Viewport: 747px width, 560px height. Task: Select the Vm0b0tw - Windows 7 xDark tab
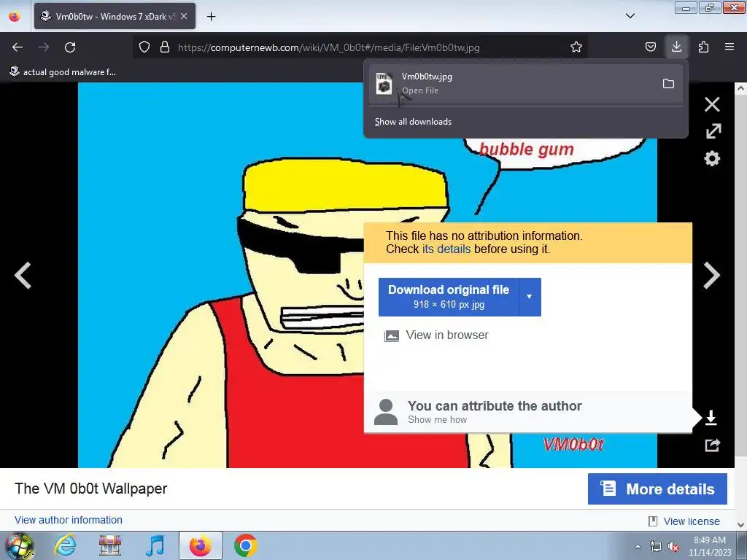click(115, 16)
